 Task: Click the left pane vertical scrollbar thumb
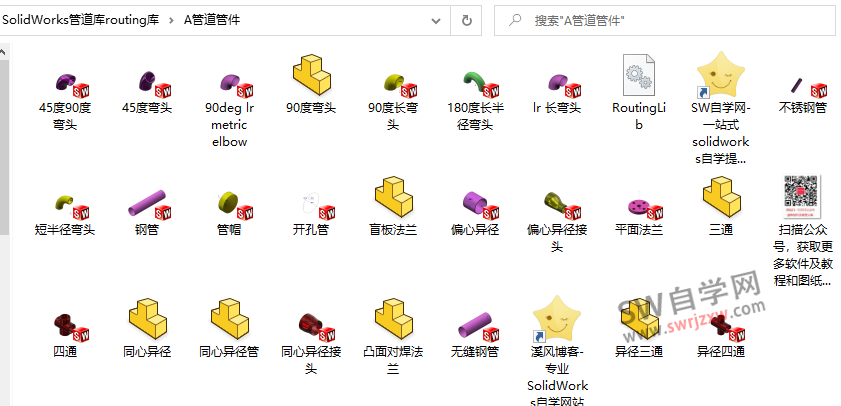click(x=4, y=147)
